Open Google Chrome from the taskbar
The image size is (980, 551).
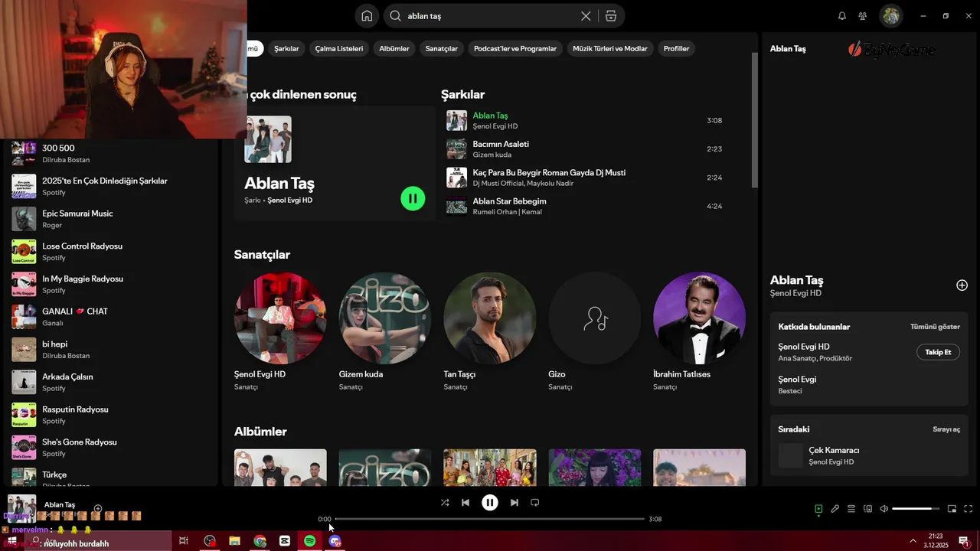(x=260, y=541)
